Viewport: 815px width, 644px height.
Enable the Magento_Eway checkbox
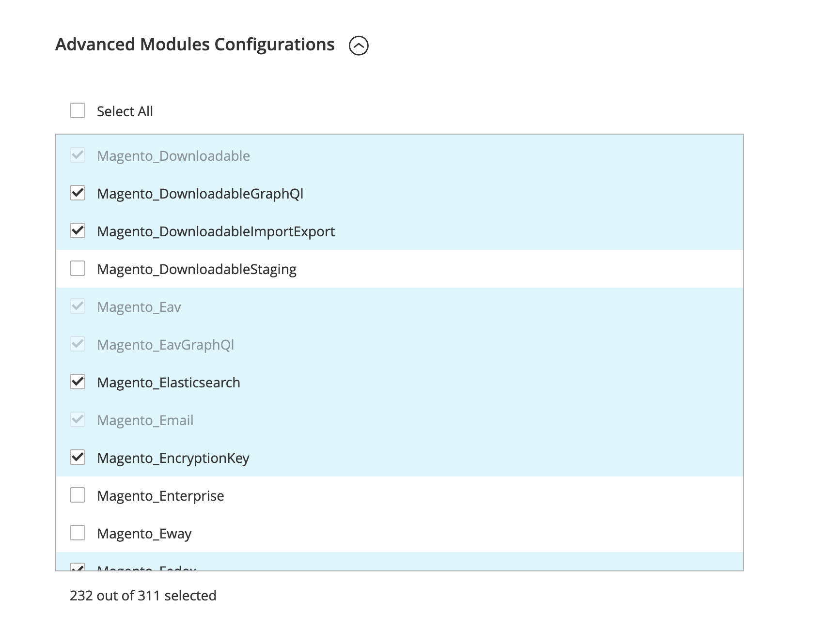[x=78, y=533]
